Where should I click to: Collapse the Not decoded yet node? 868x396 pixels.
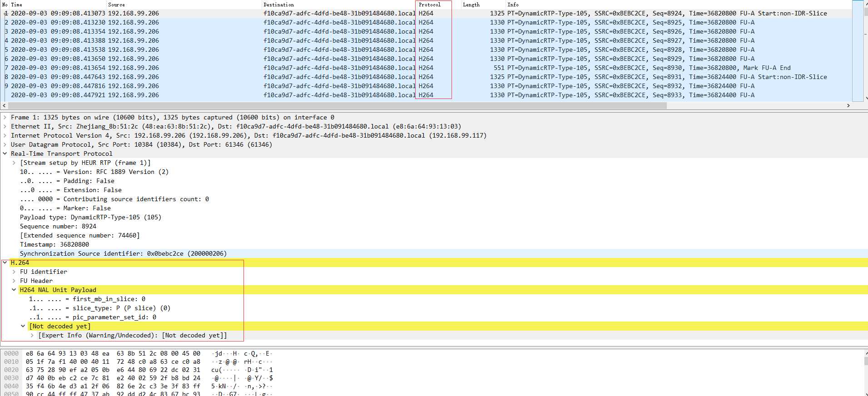tap(23, 326)
